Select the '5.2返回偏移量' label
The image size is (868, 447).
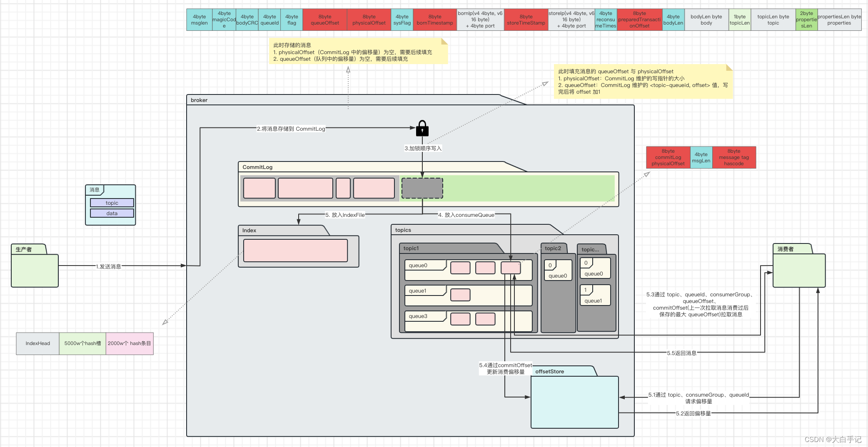click(693, 413)
